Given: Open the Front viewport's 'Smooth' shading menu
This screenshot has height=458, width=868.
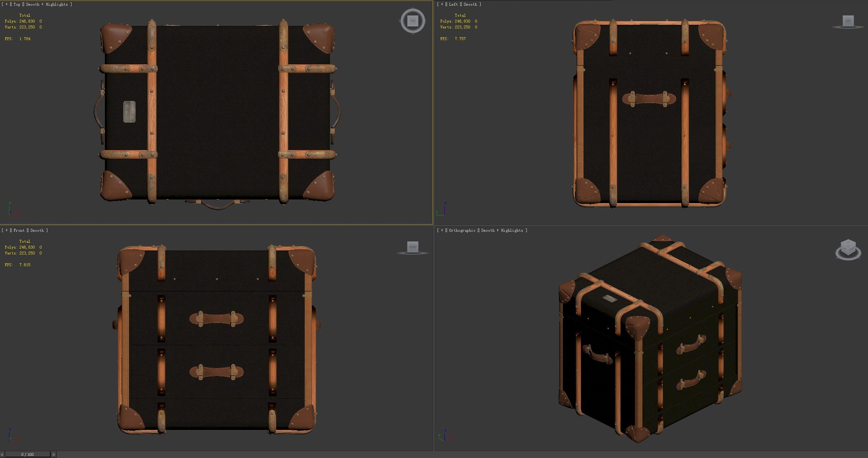Looking at the screenshot, I should [37, 230].
